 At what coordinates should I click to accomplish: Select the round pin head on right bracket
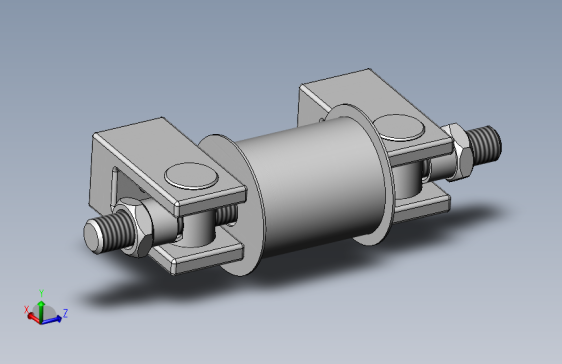[x=399, y=128]
